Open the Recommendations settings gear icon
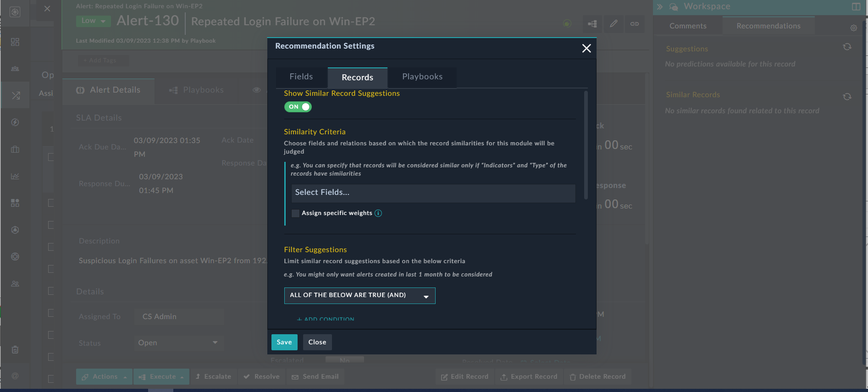868x392 pixels. pos(853,28)
